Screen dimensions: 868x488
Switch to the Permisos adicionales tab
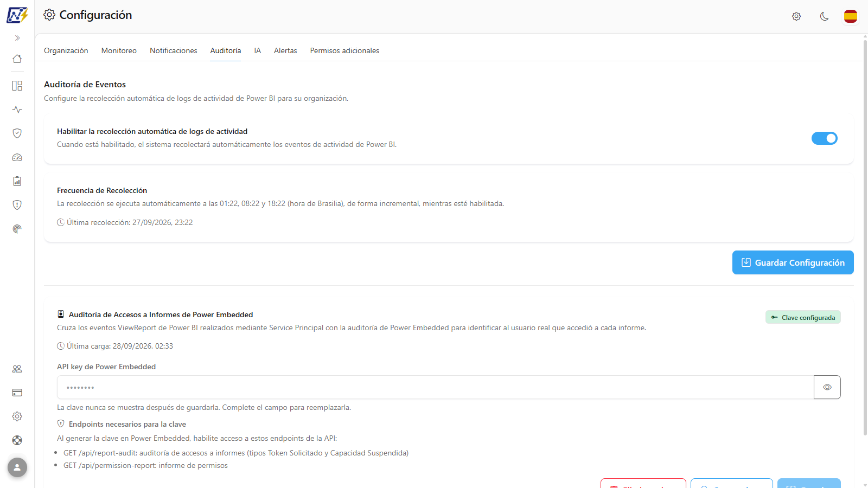[x=344, y=50]
